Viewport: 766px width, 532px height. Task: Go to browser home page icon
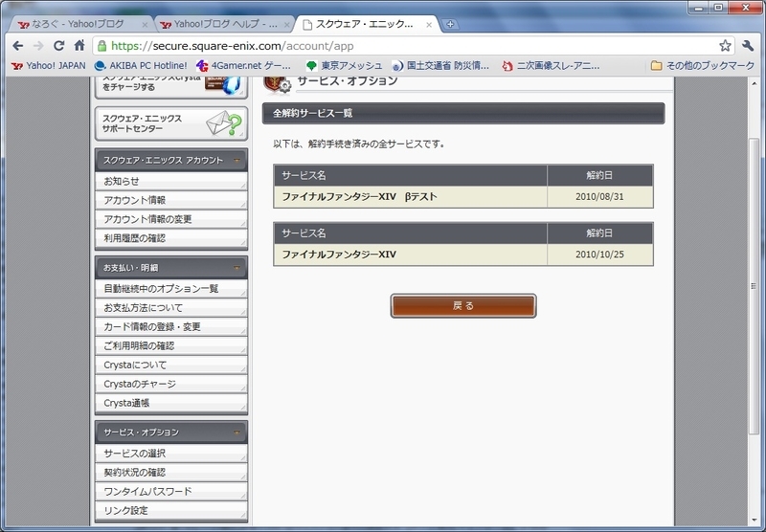point(79,46)
